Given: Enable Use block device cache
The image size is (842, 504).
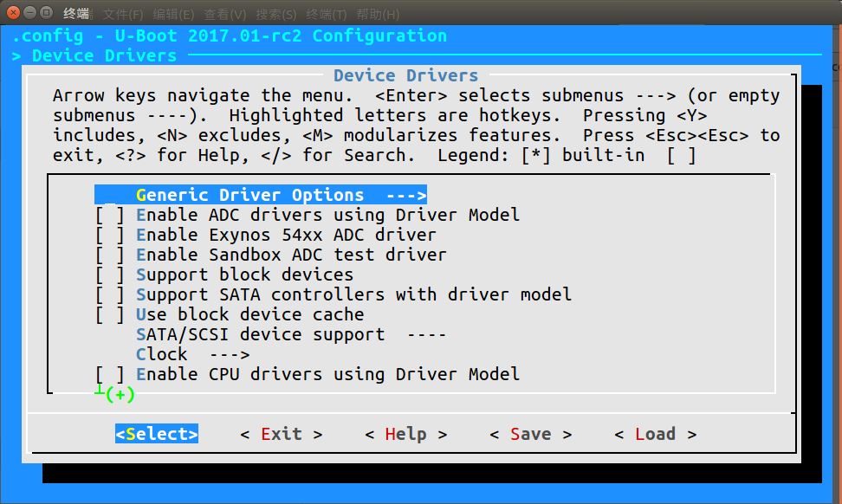Looking at the screenshot, I should click(110, 314).
